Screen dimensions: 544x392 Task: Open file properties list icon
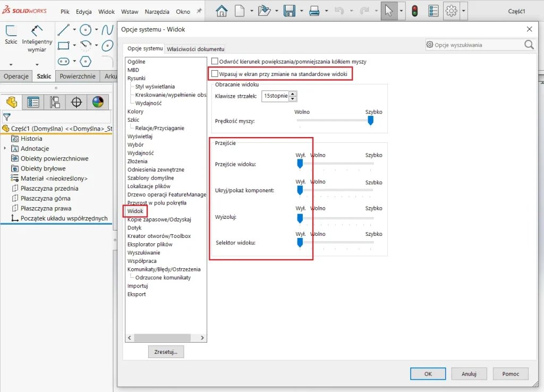click(433, 11)
